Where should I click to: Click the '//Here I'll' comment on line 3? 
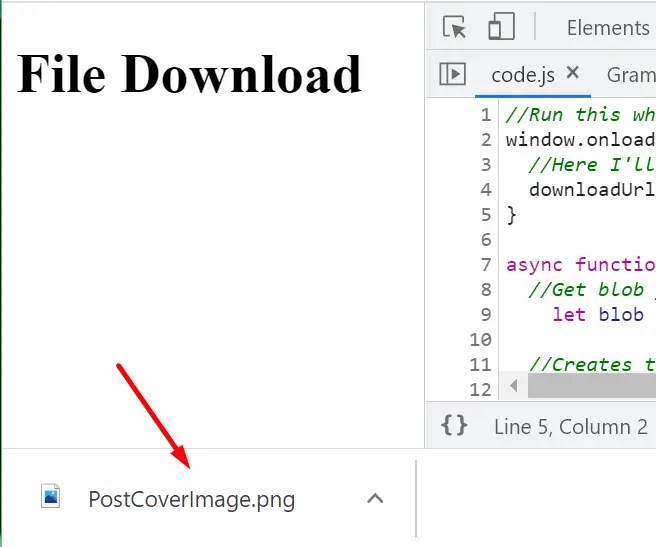[592, 164]
